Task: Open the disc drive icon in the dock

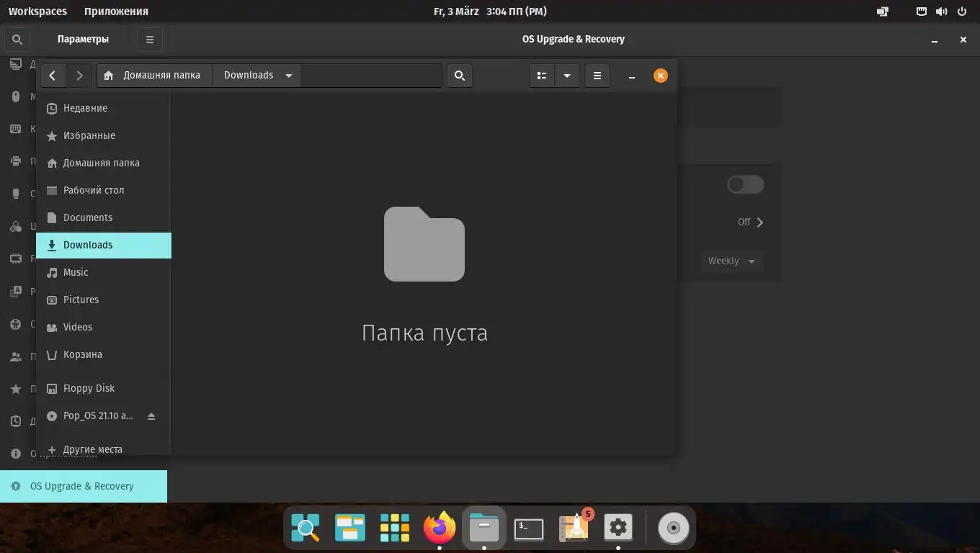Action: 674,528
